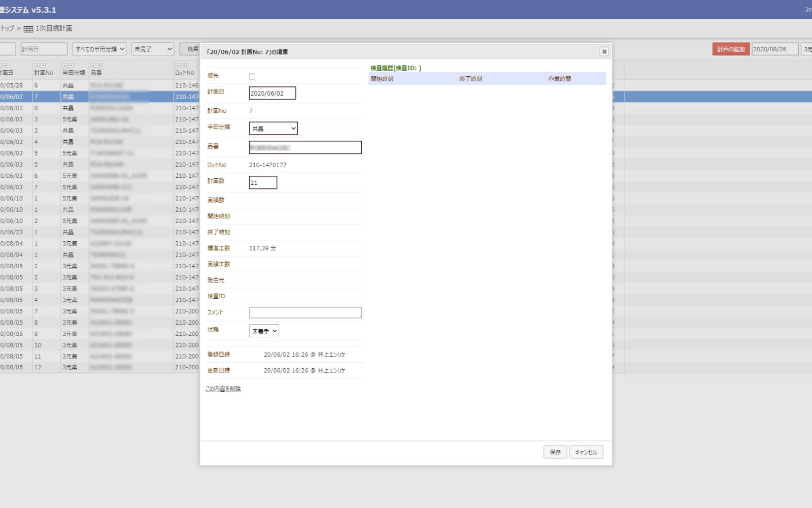Image resolution: width=812 pixels, height=508 pixels.
Task: Click the キャンセル button in dialog
Action: click(x=586, y=452)
